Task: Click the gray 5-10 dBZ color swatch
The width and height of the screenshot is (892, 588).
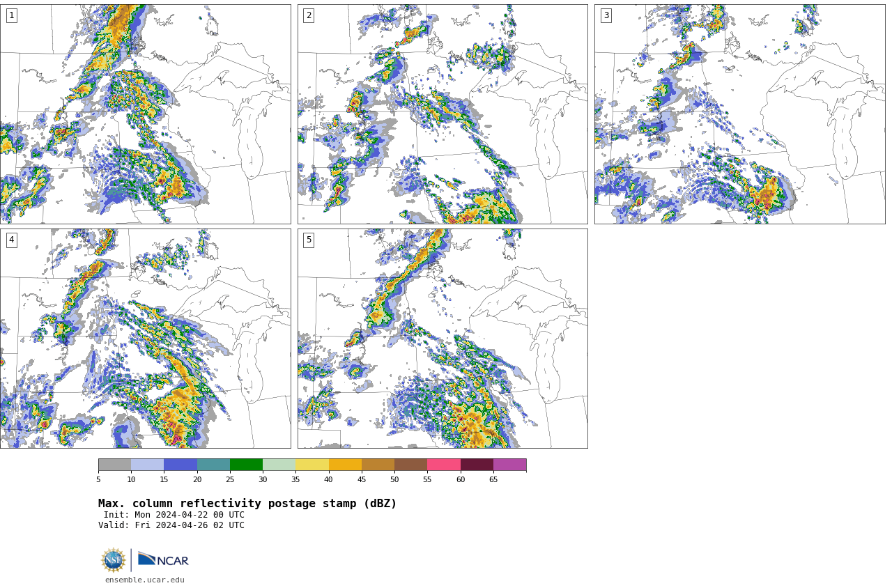Action: (114, 465)
